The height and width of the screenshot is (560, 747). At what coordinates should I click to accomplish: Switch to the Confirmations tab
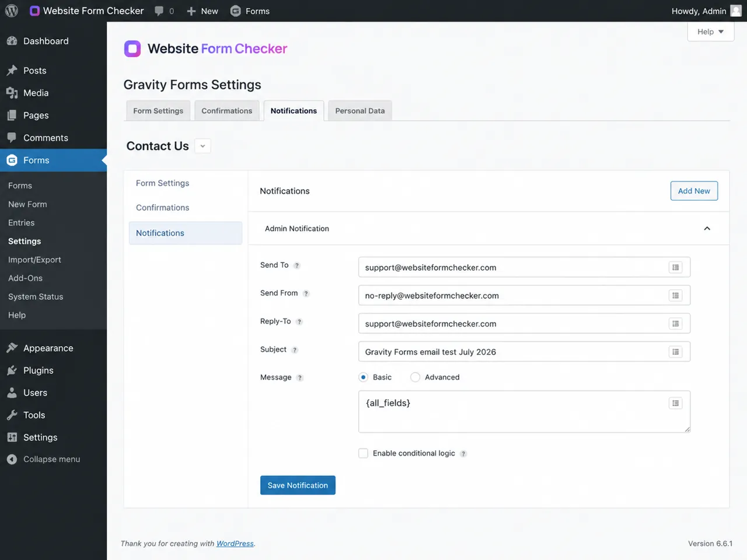[x=226, y=111]
